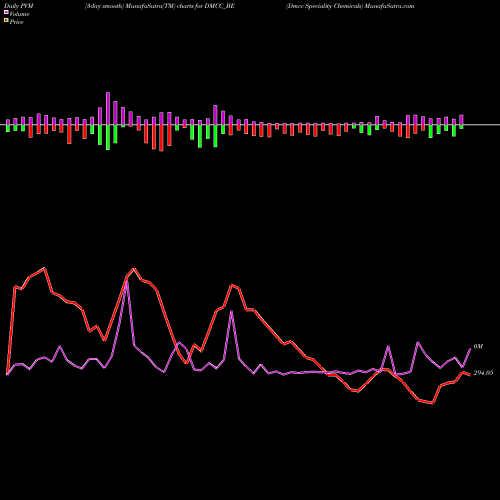This screenshot has width=500, height=500.
Task: Click the '294.05' price value label
Action: (483, 373)
